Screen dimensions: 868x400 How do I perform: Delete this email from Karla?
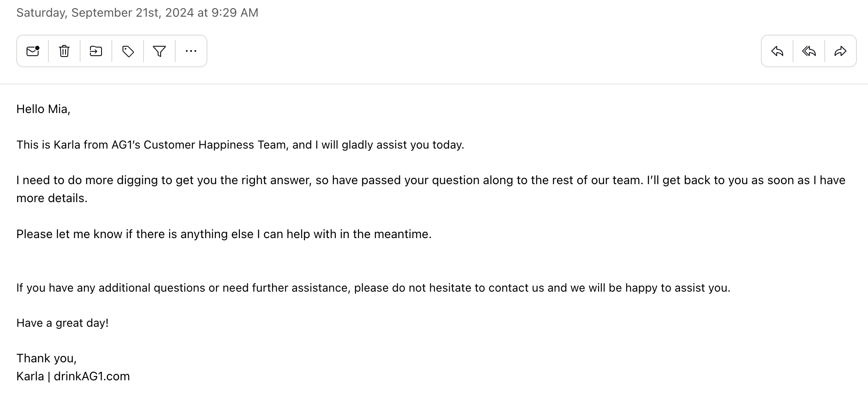[x=64, y=51]
